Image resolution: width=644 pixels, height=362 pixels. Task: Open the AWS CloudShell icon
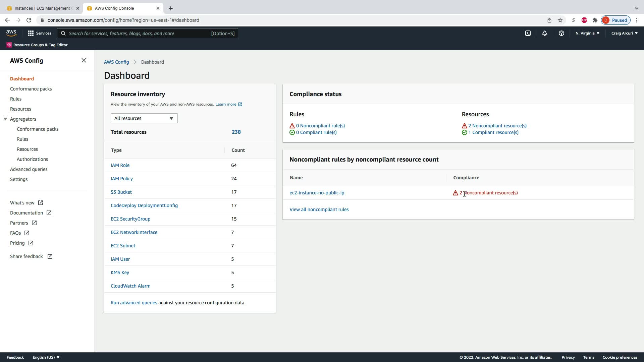(528, 33)
